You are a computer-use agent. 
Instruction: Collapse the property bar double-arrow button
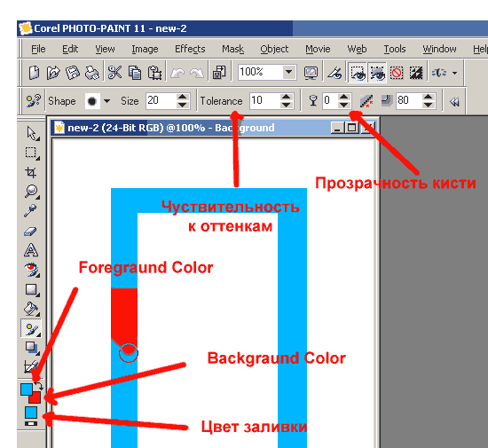[x=454, y=101]
